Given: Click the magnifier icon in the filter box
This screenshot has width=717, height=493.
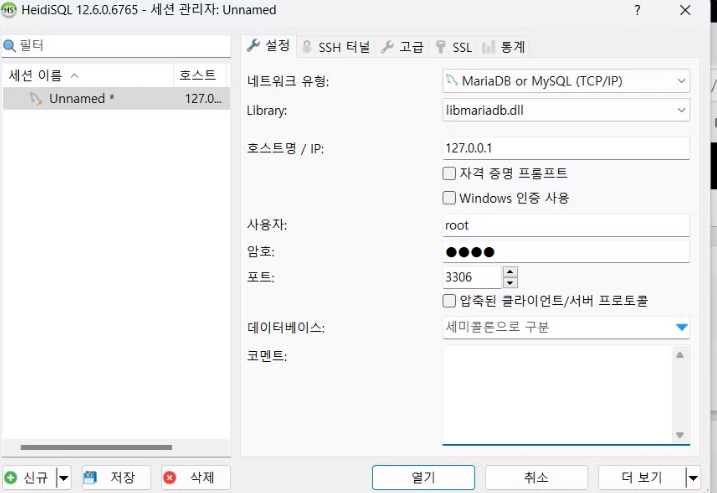Looking at the screenshot, I should [10, 46].
